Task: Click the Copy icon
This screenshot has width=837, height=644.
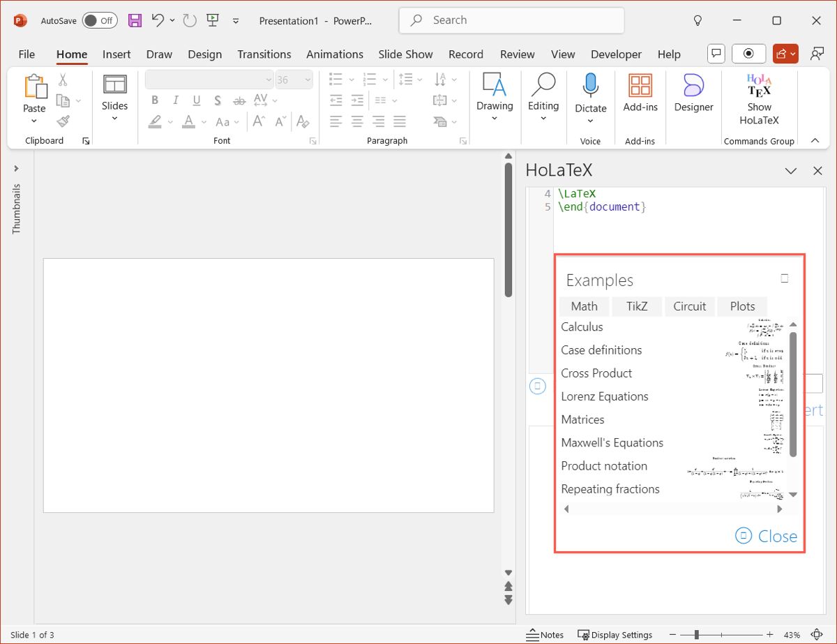Action: pos(63,100)
